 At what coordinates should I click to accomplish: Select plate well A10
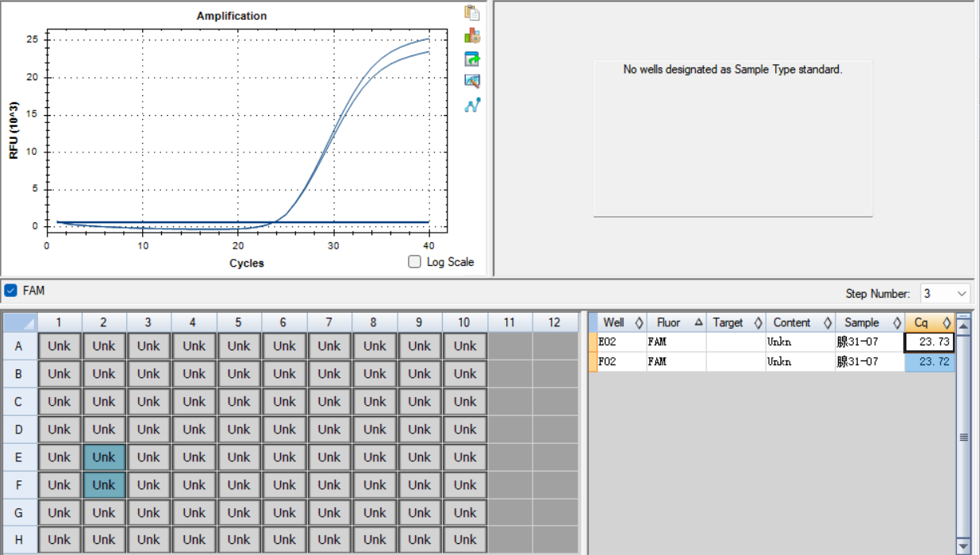pyautogui.click(x=465, y=346)
